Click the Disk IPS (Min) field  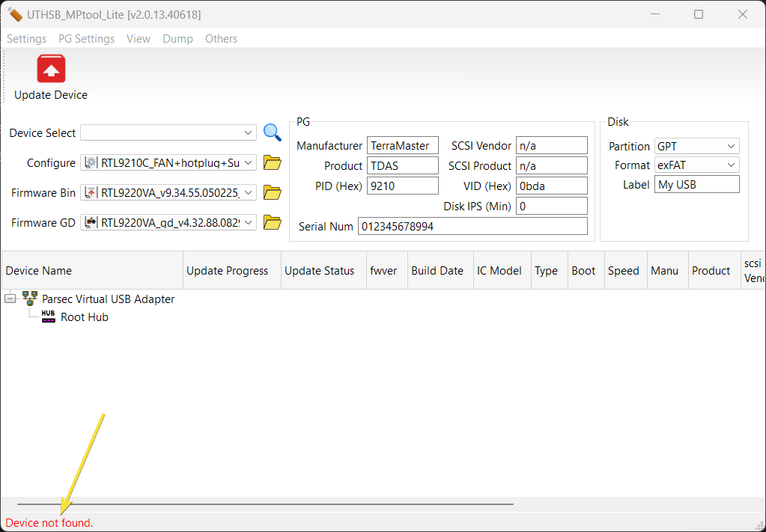pyautogui.click(x=552, y=206)
